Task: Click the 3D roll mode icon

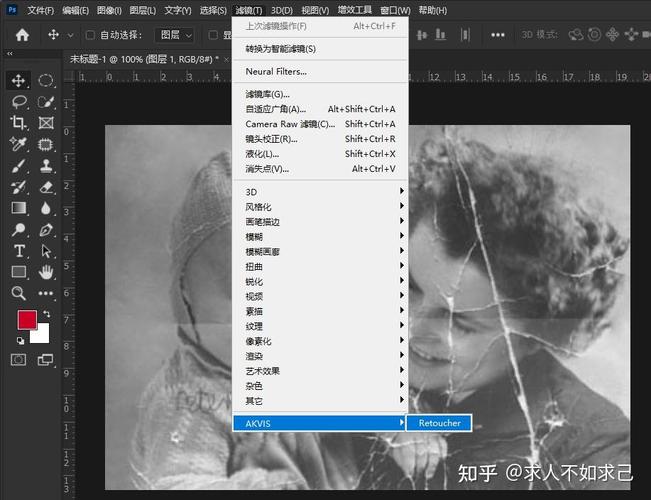Action: point(594,35)
